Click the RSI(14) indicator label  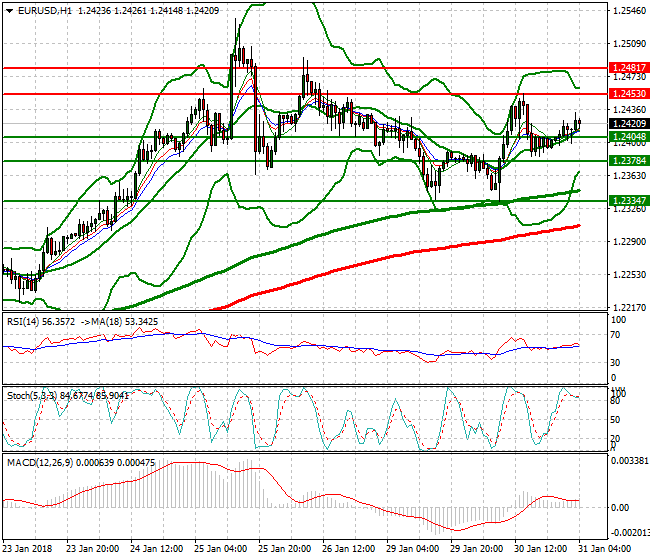pos(25,322)
